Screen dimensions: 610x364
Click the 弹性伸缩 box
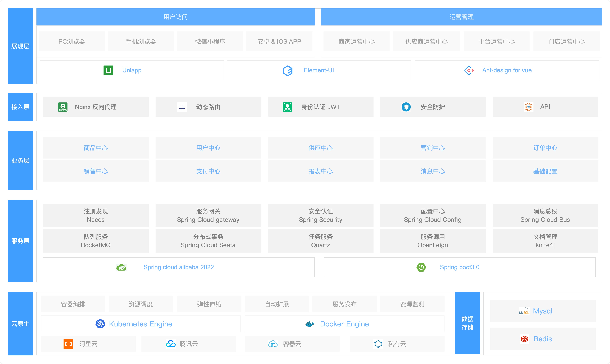point(209,304)
